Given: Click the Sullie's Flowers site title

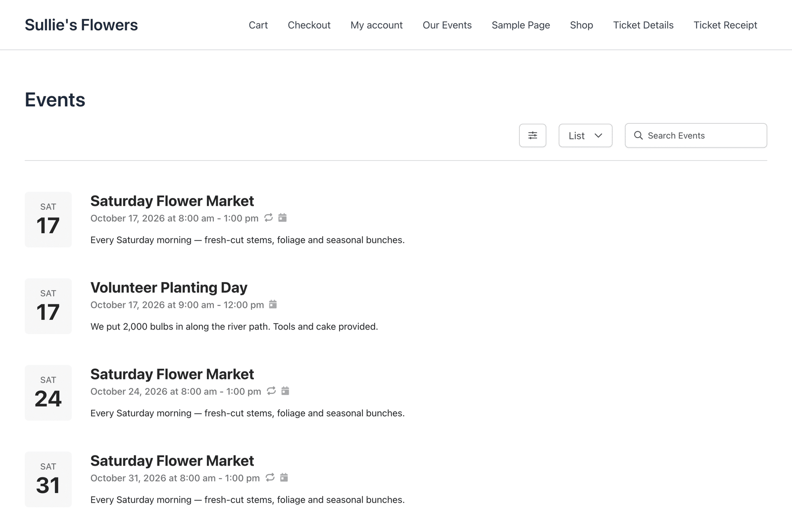Looking at the screenshot, I should [x=81, y=25].
